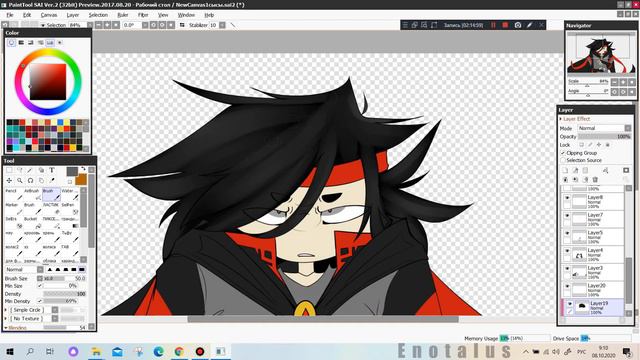The height and width of the screenshot is (360, 640).
Task: Pause the screen recording
Action: 493,25
